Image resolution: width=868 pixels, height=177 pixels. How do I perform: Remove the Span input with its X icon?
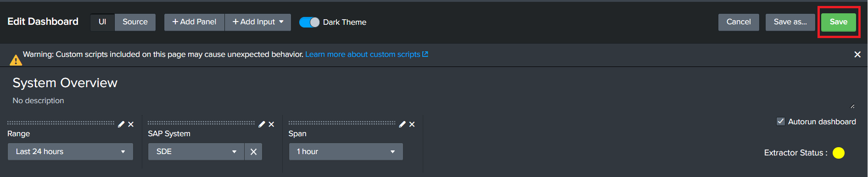412,124
